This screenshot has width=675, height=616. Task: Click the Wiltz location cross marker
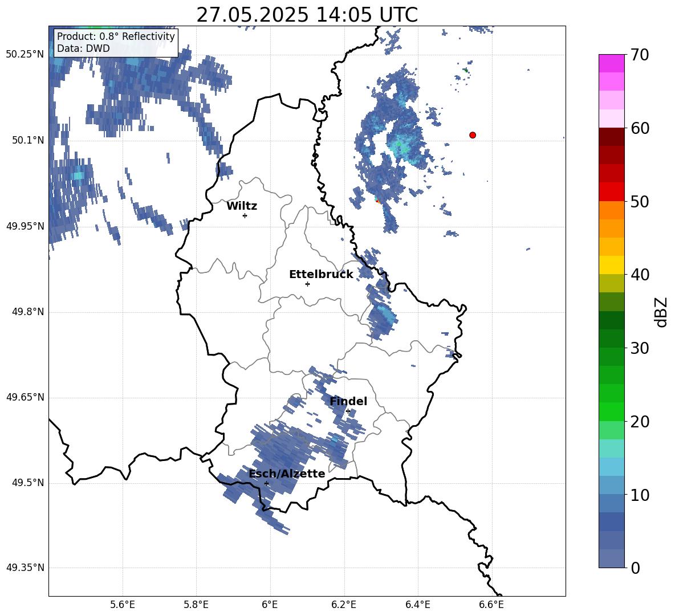(x=245, y=215)
